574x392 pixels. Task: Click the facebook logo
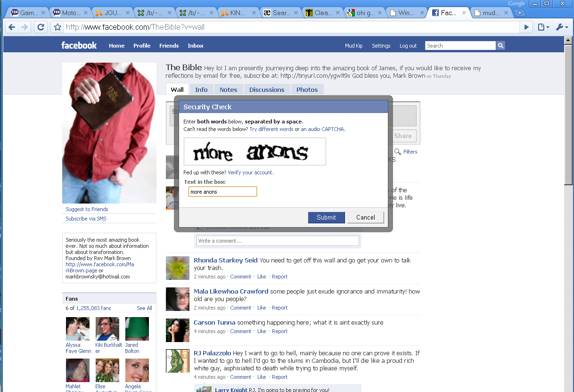[x=79, y=45]
